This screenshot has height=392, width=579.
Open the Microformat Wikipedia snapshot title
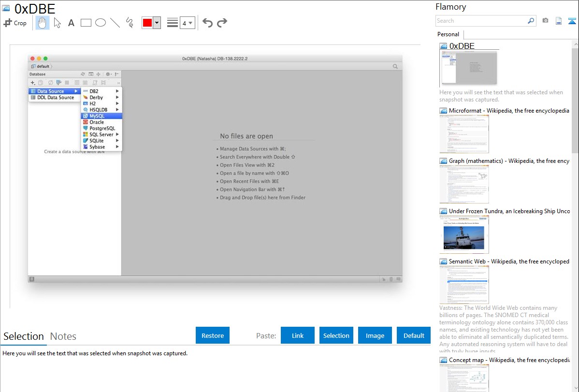509,111
